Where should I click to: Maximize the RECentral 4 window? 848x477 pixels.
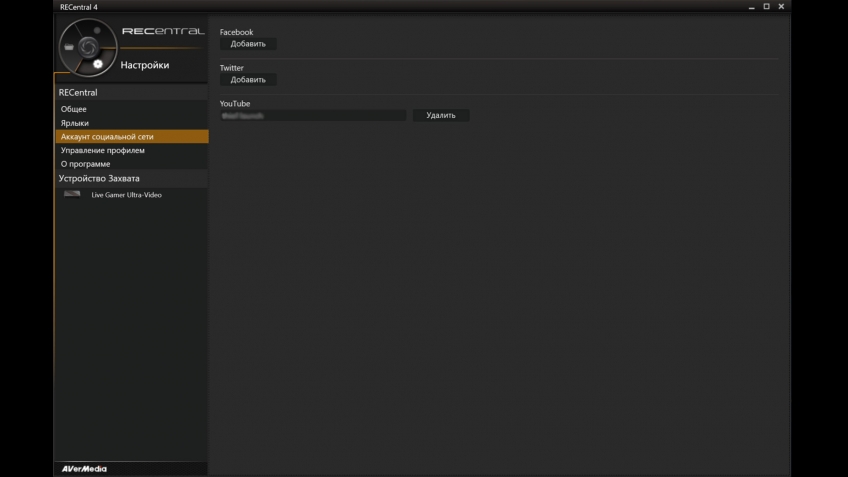766,6
